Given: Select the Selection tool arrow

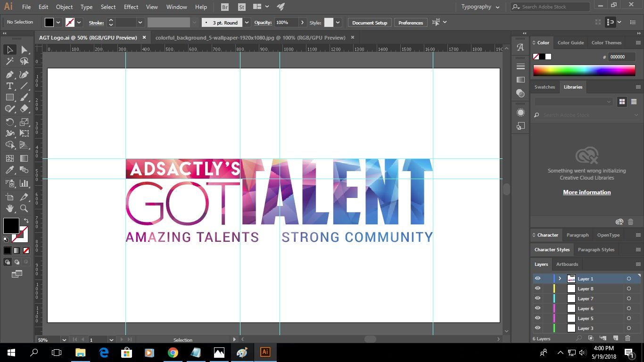Looking at the screenshot, I should 9,49.
